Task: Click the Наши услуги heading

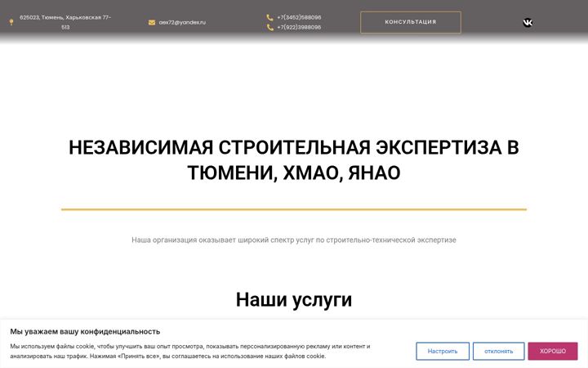Action: pos(294,299)
